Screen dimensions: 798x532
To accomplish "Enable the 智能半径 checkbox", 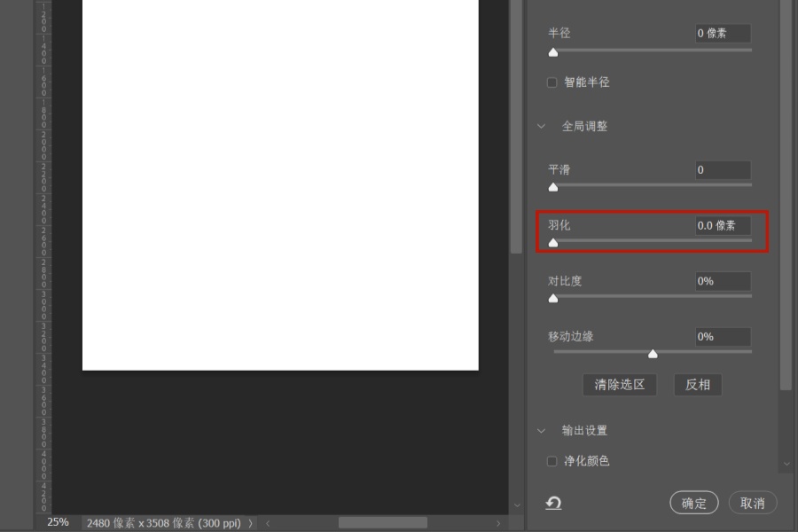I will point(552,82).
